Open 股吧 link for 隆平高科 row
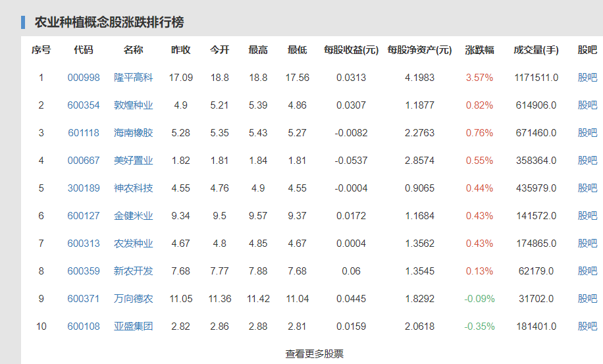This screenshot has height=364, width=603. click(587, 78)
